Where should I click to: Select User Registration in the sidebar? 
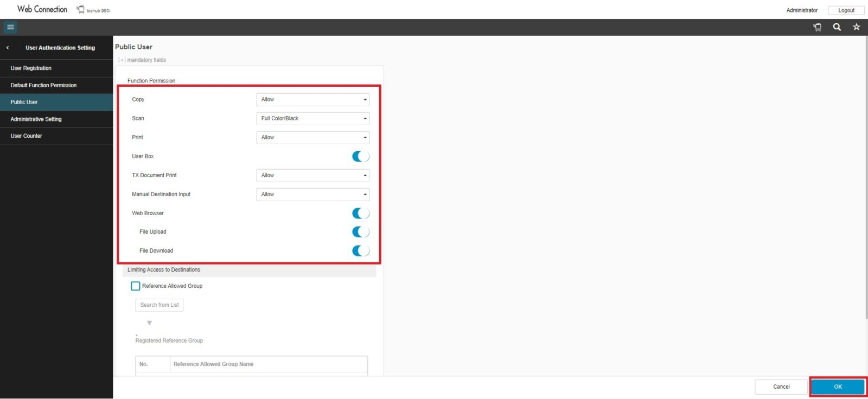pos(31,68)
